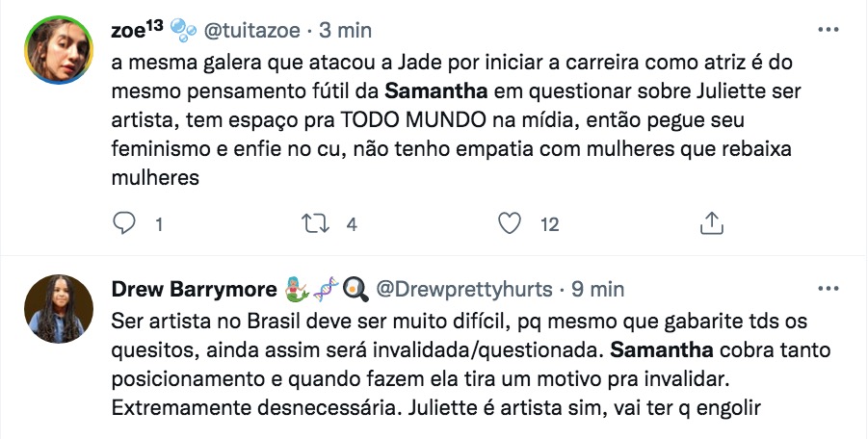Click the retweet count showing 4

352,224
